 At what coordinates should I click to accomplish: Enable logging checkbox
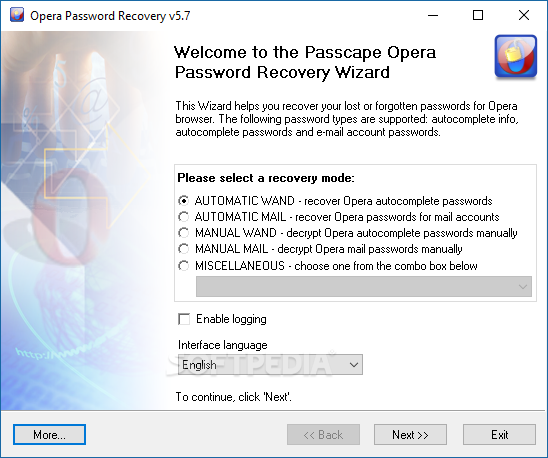tap(184, 319)
